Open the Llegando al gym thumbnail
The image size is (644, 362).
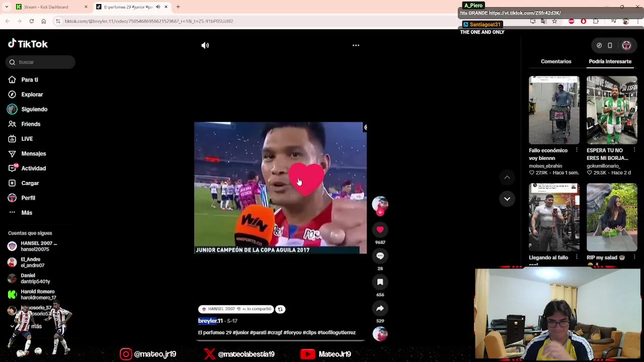(x=554, y=217)
